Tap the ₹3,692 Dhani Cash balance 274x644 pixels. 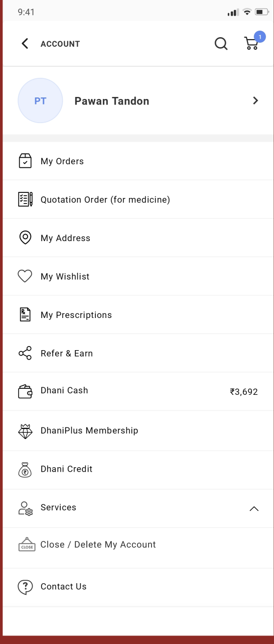coord(244,392)
